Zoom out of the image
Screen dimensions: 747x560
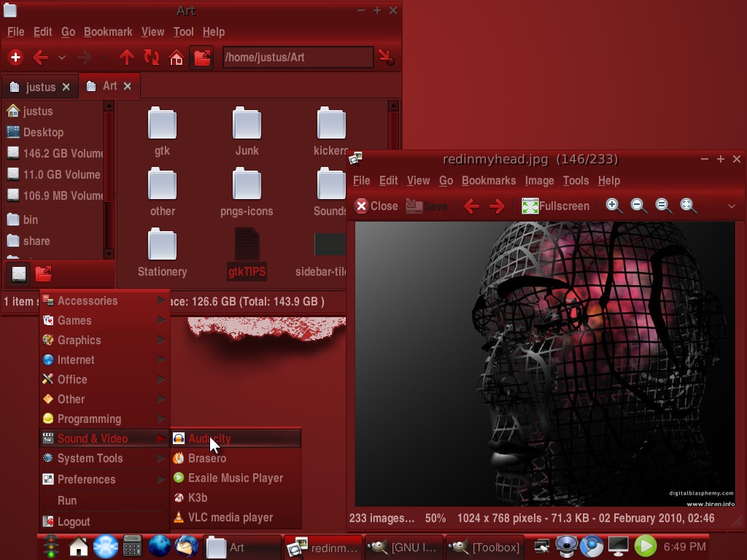[x=638, y=206]
